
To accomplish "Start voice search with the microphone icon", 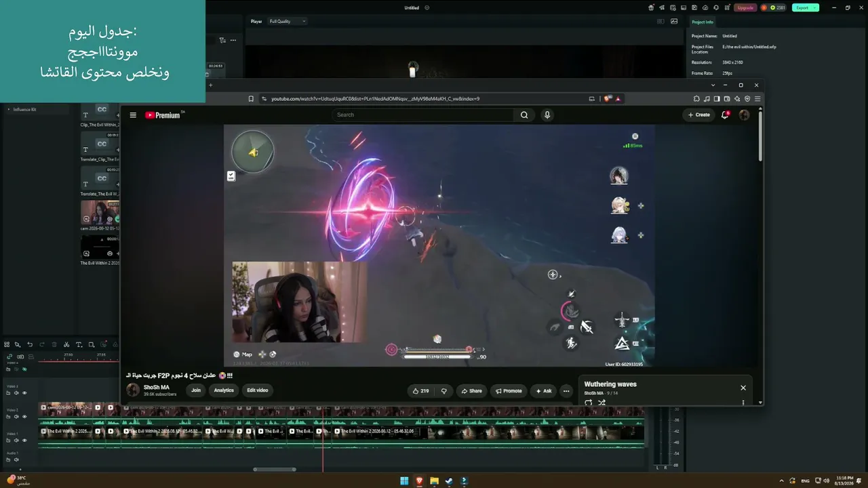I will pos(547,115).
